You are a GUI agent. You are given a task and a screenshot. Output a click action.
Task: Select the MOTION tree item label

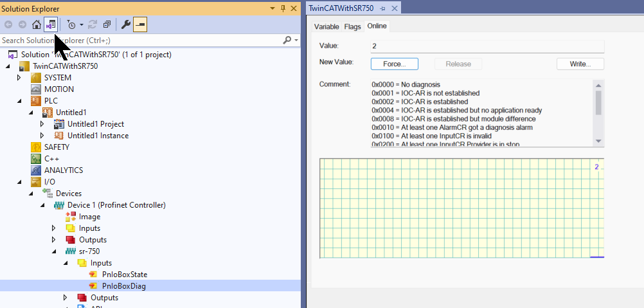coord(59,89)
